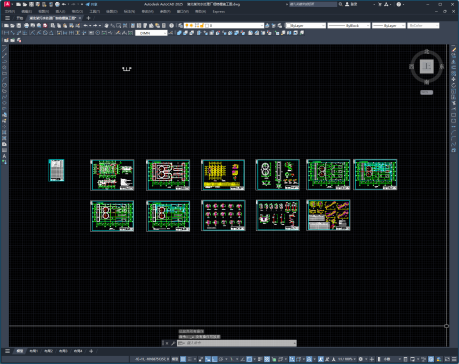
Task: Open the Express menu
Action: click(219, 11)
